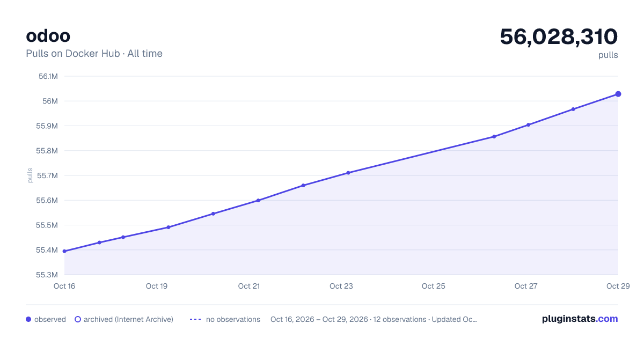Click the 55.7M y-axis label
The width and height of the screenshot is (644, 338).
click(47, 175)
